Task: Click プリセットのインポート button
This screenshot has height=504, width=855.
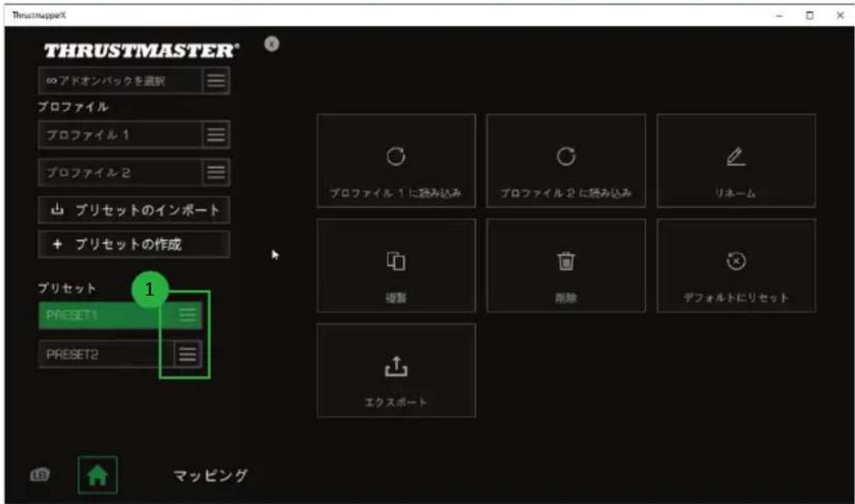Action: [x=134, y=210]
